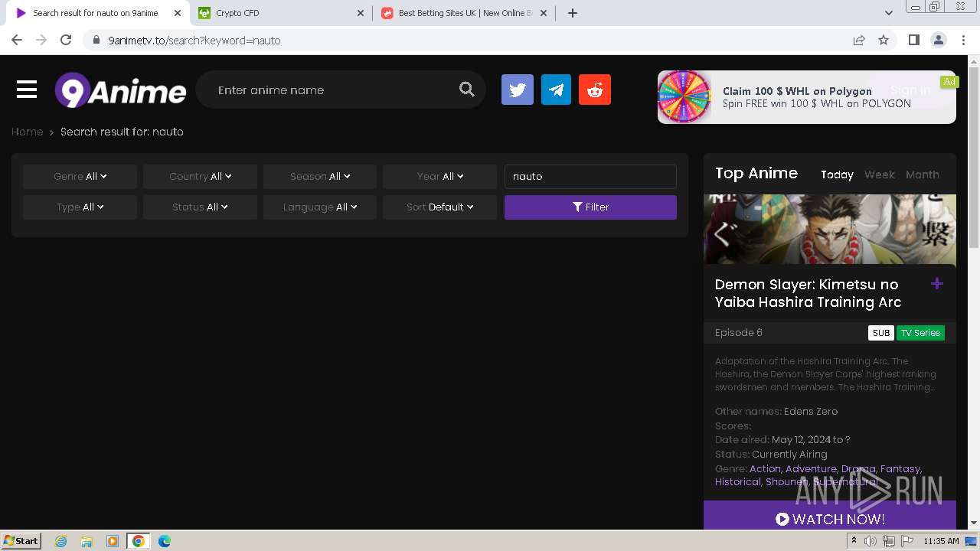Expand the Year filter dropdown
Image resolution: width=980 pixels, height=551 pixels.
[440, 177]
